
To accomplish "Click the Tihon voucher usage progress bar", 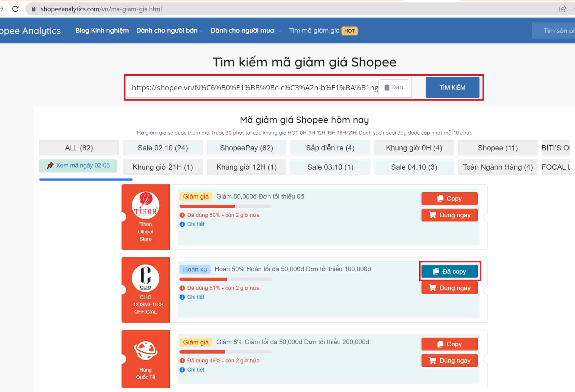I will [x=225, y=206].
